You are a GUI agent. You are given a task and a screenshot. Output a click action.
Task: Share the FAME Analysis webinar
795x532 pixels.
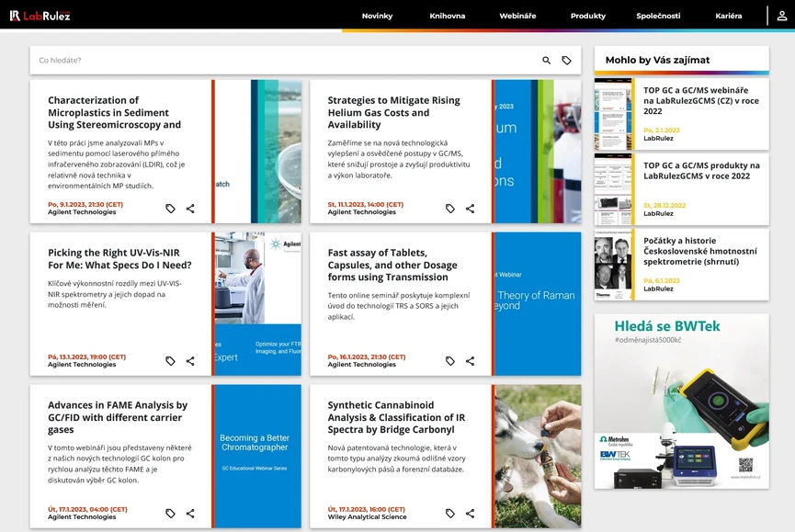pos(190,514)
